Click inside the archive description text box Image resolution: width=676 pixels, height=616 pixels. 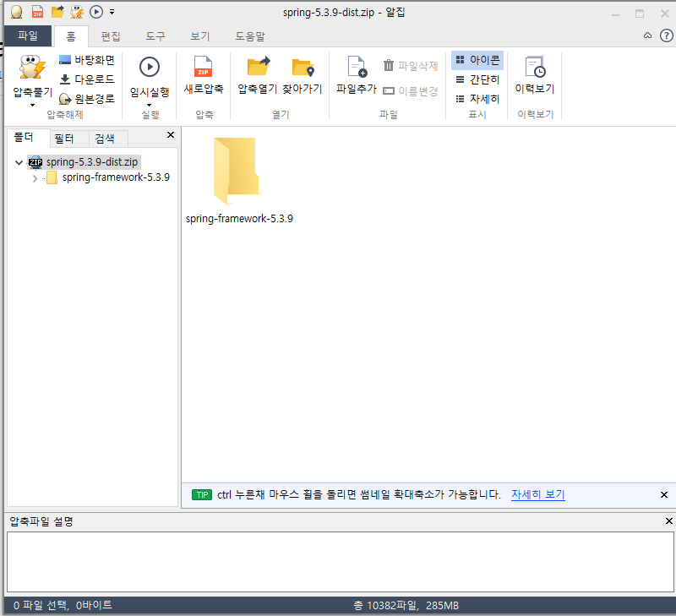pos(341,562)
